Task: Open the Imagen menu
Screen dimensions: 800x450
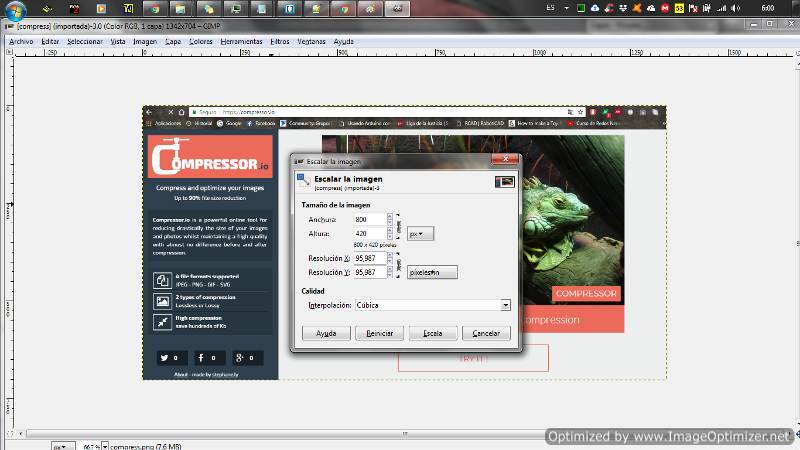Action: (x=145, y=41)
